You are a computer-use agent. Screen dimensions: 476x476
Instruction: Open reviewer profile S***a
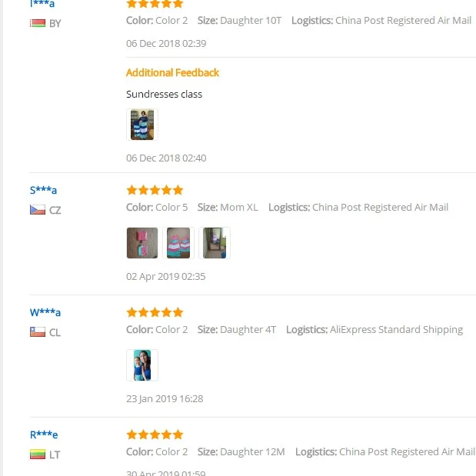pos(43,190)
